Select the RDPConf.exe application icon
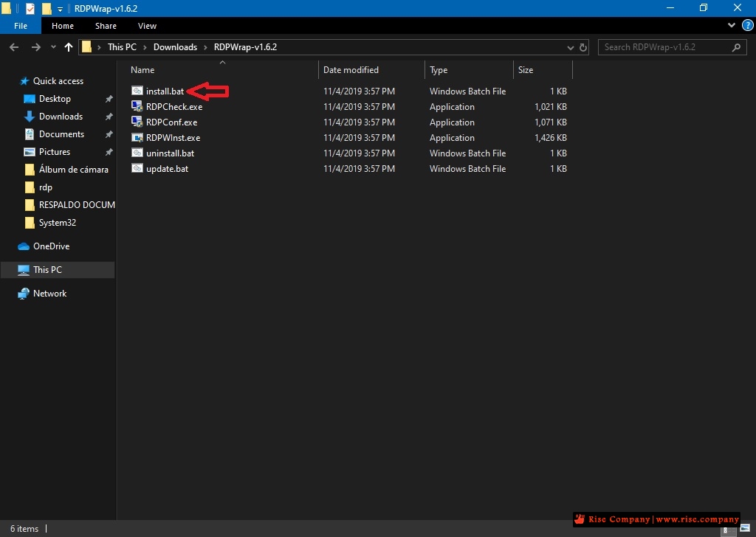756x537 pixels. pos(137,122)
